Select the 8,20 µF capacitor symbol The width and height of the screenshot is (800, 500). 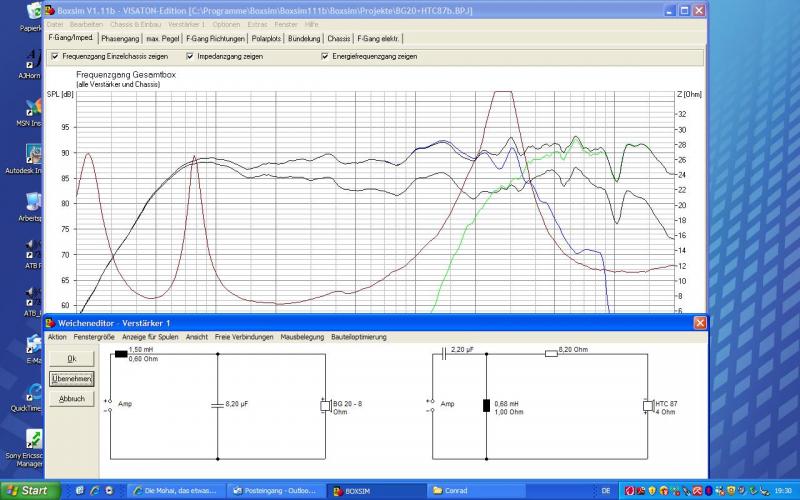[x=217, y=405]
